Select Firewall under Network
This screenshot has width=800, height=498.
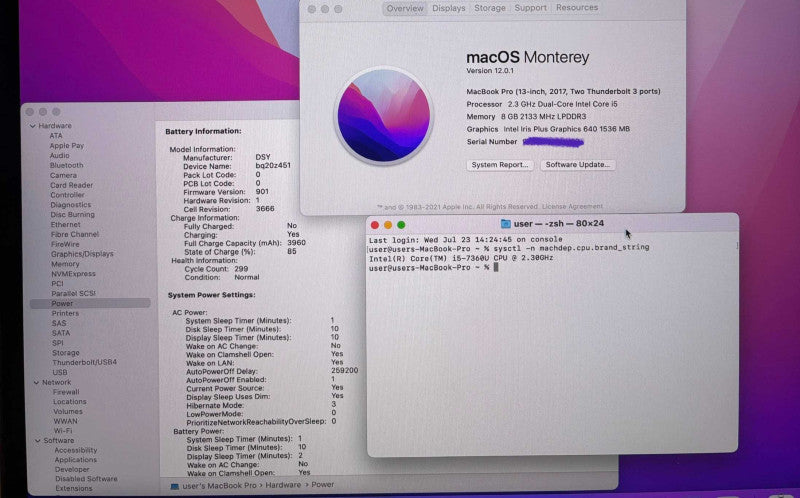66,392
